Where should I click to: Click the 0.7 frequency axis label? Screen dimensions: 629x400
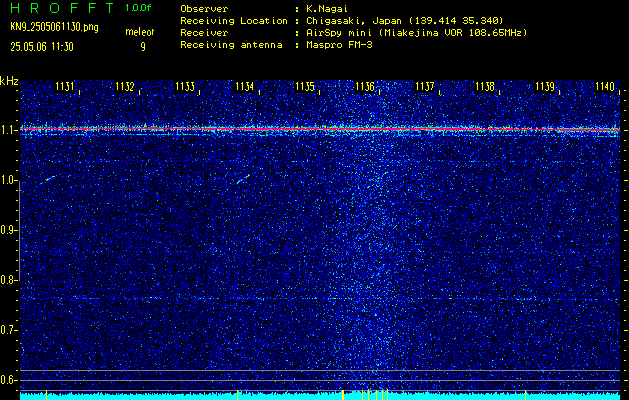coord(8,330)
